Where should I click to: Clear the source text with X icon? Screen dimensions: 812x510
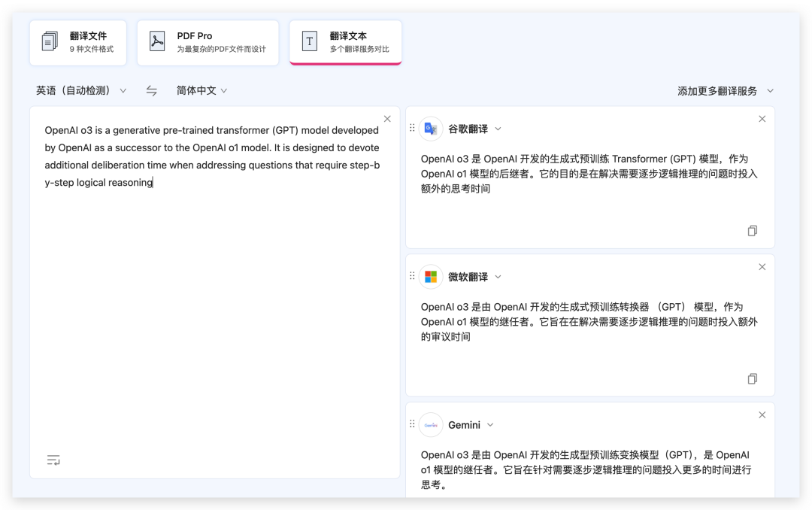coord(387,119)
